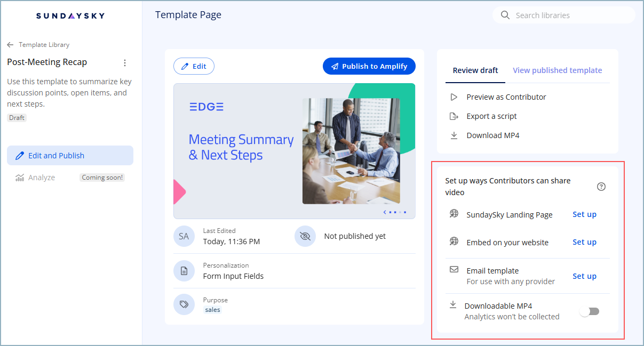Click the Preview as Contributor play icon
The width and height of the screenshot is (644, 346).
454,97
